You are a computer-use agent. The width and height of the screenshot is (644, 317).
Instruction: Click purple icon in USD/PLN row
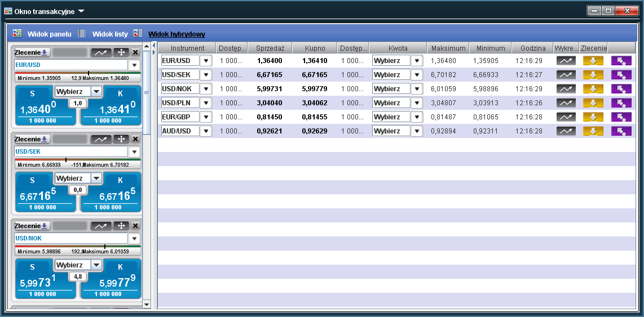click(621, 102)
